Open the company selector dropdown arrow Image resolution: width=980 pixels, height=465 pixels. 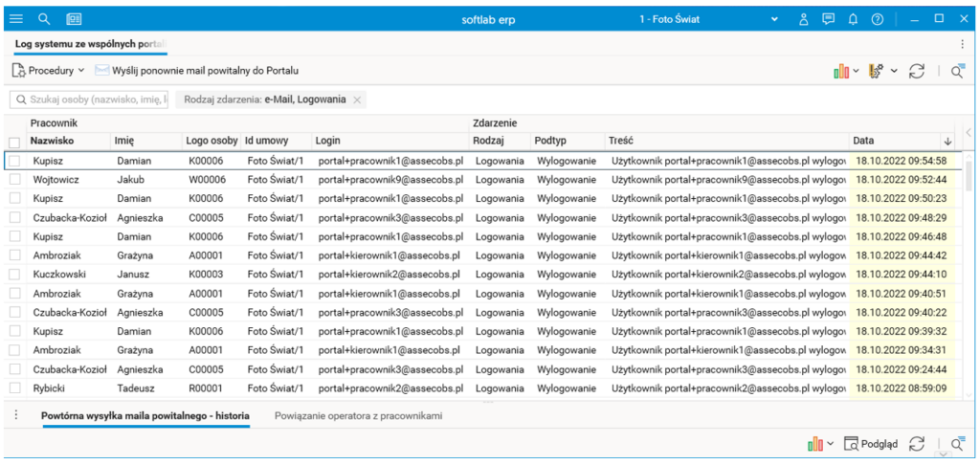(775, 19)
